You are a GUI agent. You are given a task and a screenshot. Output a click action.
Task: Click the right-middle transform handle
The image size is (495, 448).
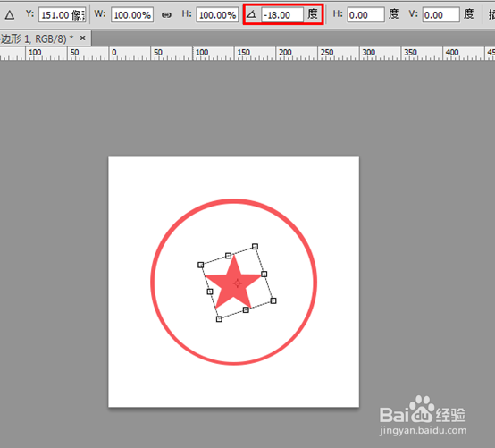tap(264, 274)
